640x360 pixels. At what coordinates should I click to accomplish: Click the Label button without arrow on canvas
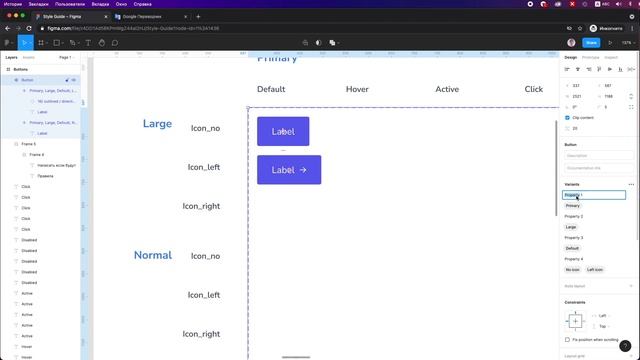point(283,131)
